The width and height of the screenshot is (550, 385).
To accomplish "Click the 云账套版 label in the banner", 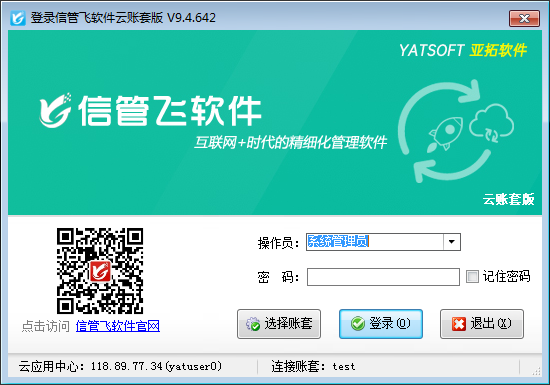I will coord(508,199).
